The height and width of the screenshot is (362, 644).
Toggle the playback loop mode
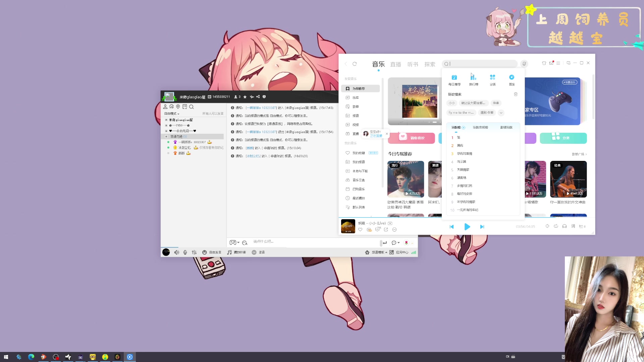click(x=556, y=226)
